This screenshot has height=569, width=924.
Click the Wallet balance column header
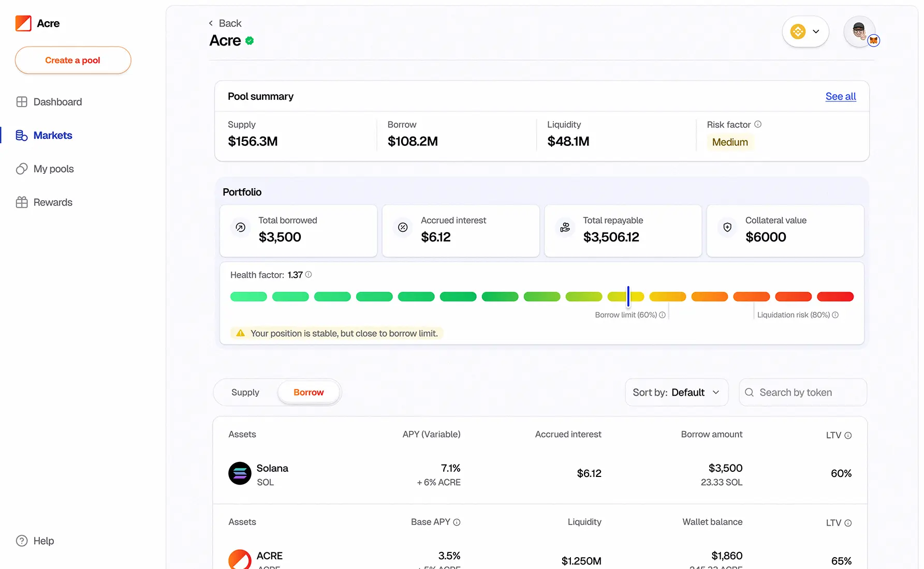pyautogui.click(x=712, y=522)
